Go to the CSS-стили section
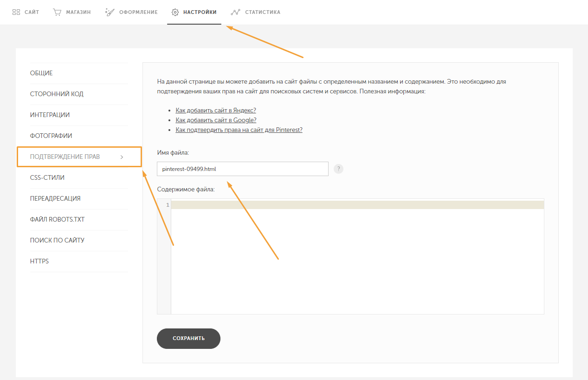 pos(47,178)
